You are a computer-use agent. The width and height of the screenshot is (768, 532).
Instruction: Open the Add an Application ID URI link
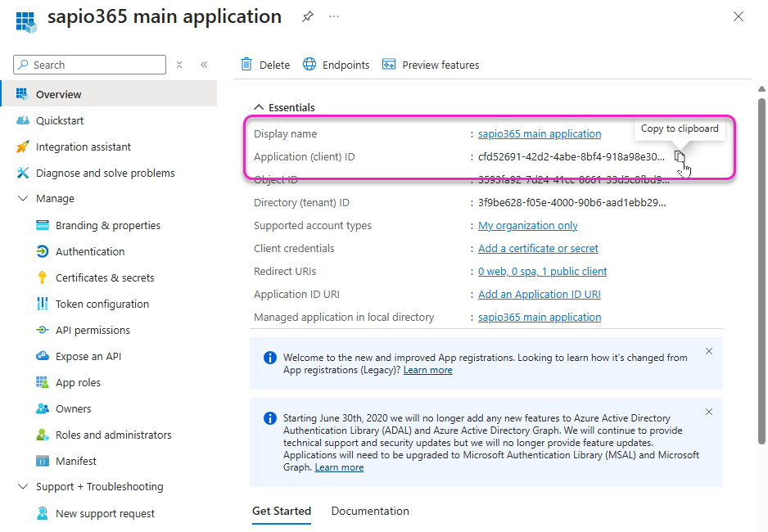(539, 294)
